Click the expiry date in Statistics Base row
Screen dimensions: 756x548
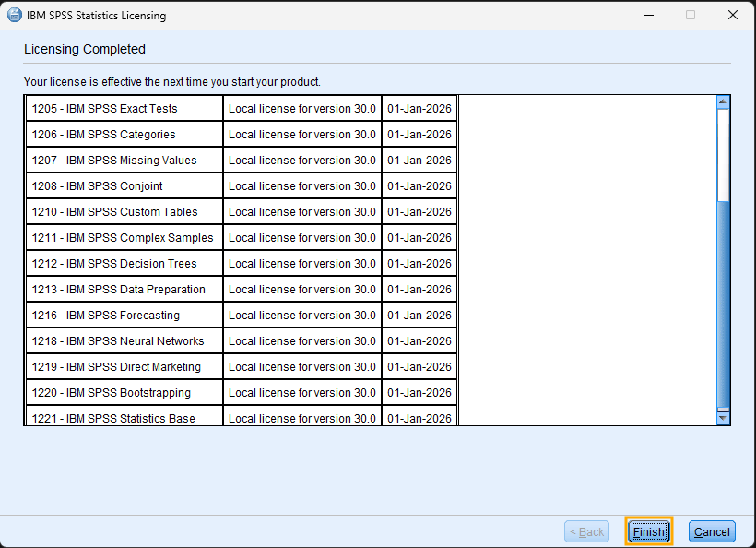coord(419,416)
